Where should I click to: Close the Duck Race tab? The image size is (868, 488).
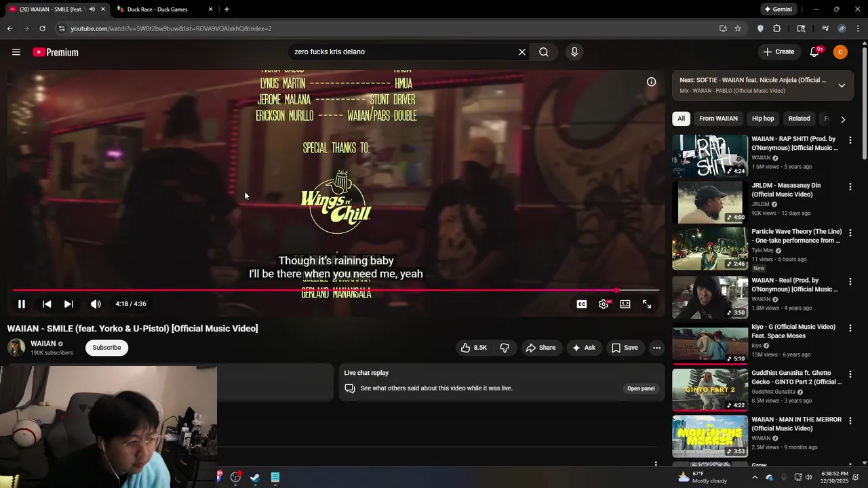tap(210, 9)
